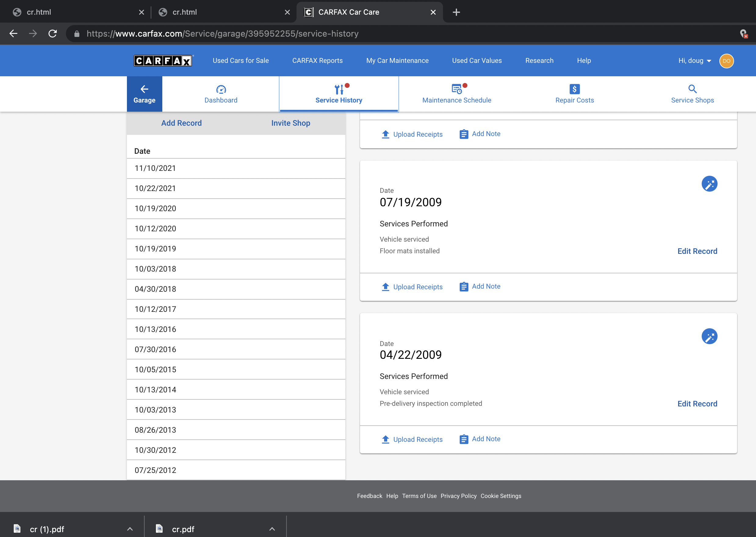The image size is (756, 537).
Task: Select the 10/05/2015 date row
Action: pyautogui.click(x=236, y=370)
